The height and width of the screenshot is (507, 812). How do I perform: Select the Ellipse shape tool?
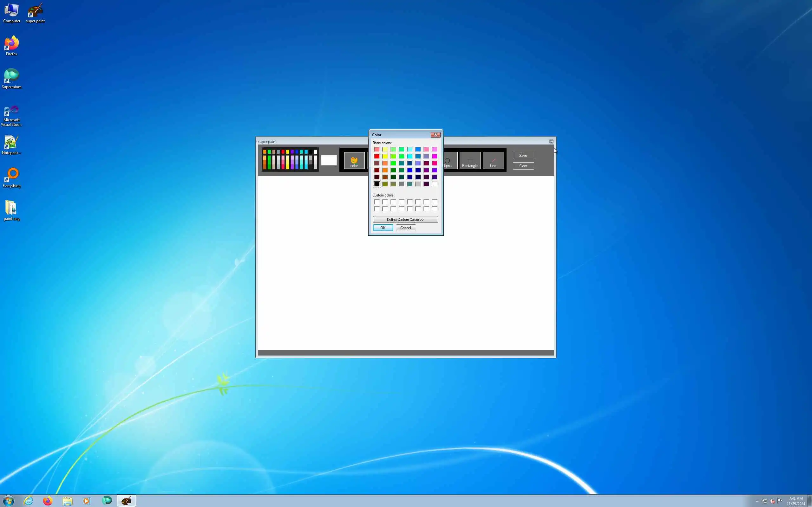pos(450,161)
